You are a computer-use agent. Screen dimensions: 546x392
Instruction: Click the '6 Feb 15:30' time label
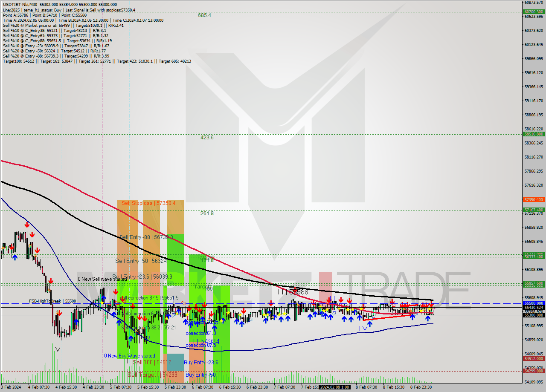(229, 387)
